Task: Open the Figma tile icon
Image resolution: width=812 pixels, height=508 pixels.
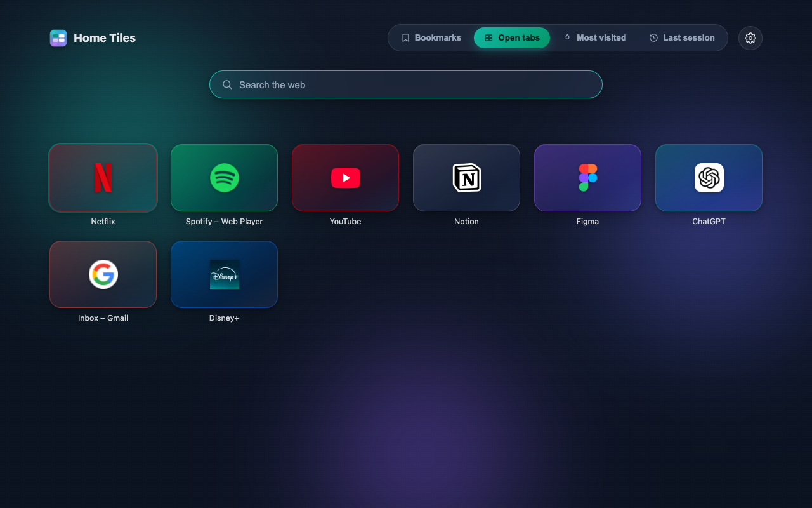Action: [x=587, y=178]
